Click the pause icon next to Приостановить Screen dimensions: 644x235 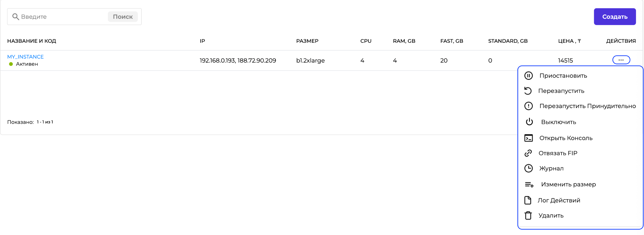528,76
